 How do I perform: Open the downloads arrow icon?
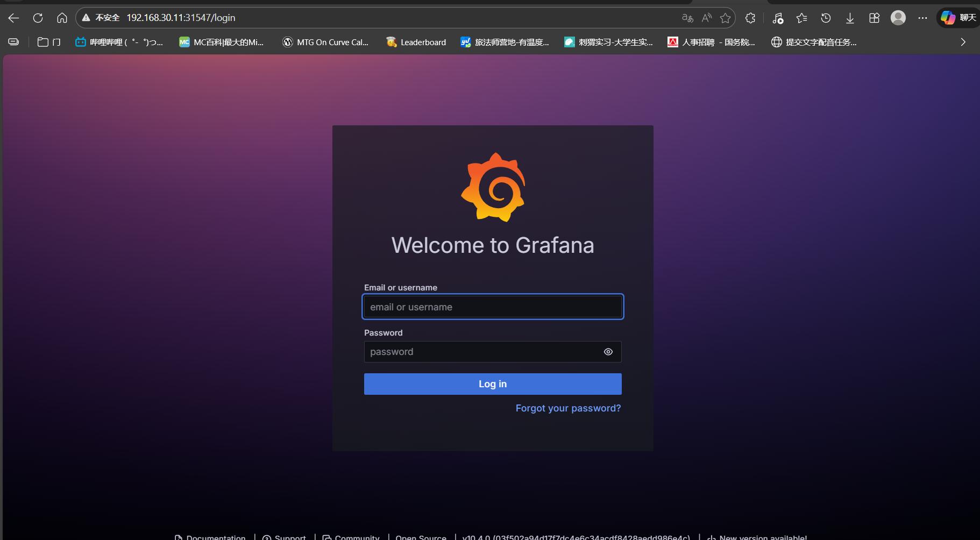pos(850,18)
